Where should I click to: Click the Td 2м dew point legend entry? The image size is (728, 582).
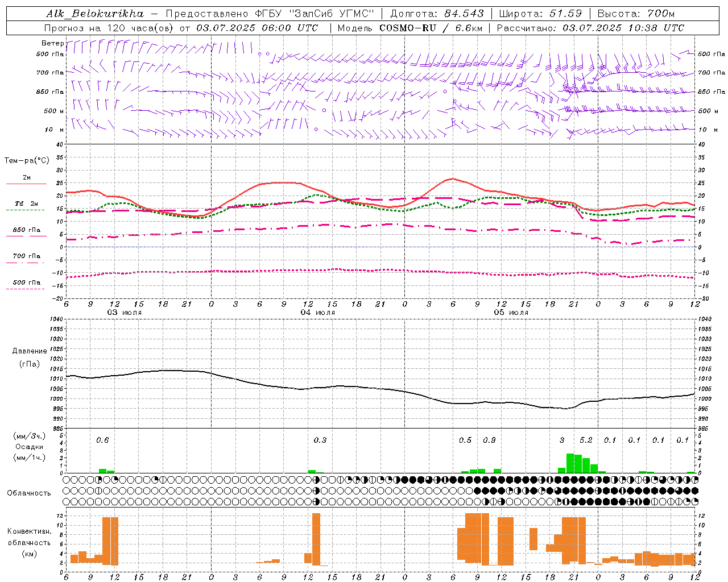tap(26, 203)
